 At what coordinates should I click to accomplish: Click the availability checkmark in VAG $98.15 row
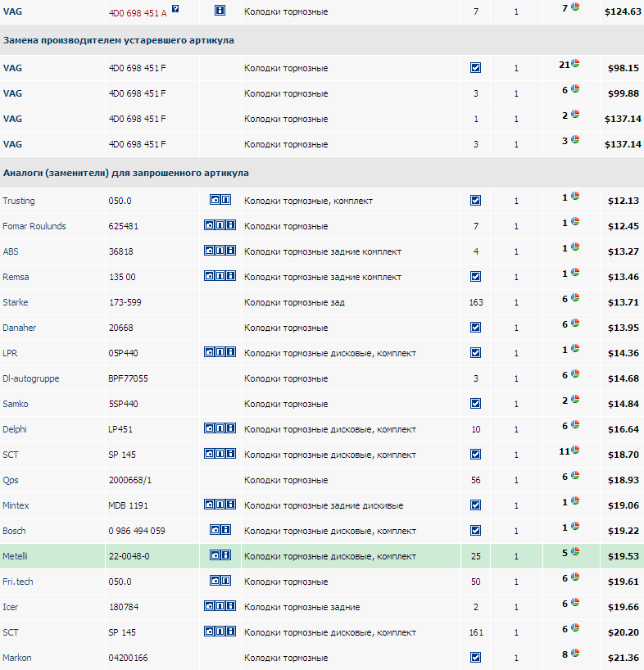[x=476, y=68]
